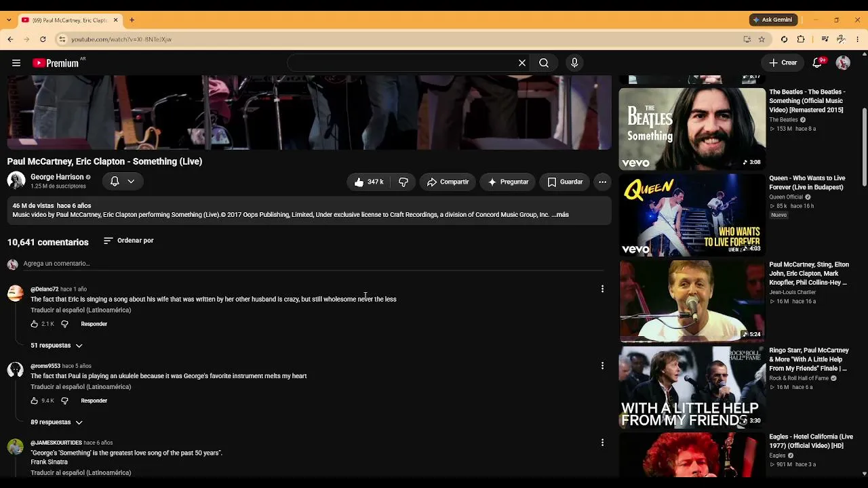868x488 pixels.
Task: Start a voice search with the microphone
Action: pyautogui.click(x=574, y=63)
